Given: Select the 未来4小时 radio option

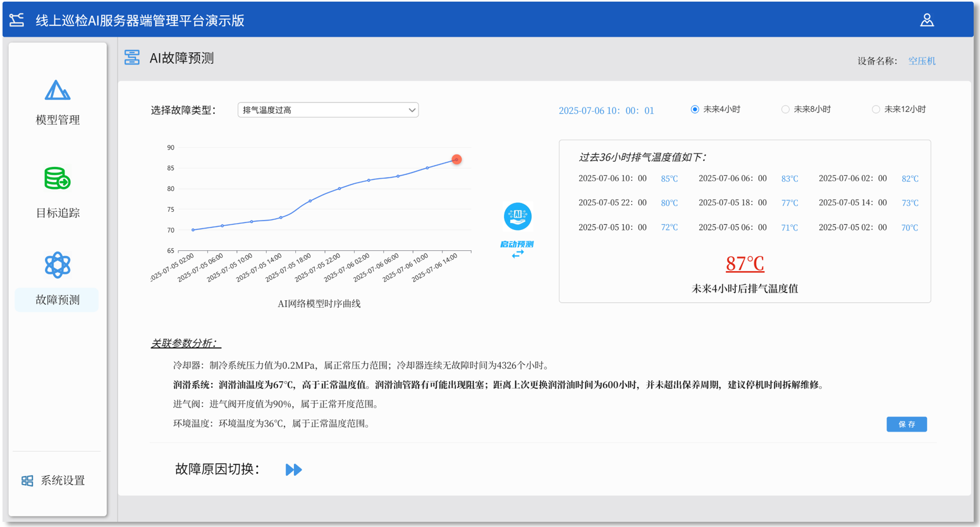Looking at the screenshot, I should (x=695, y=109).
